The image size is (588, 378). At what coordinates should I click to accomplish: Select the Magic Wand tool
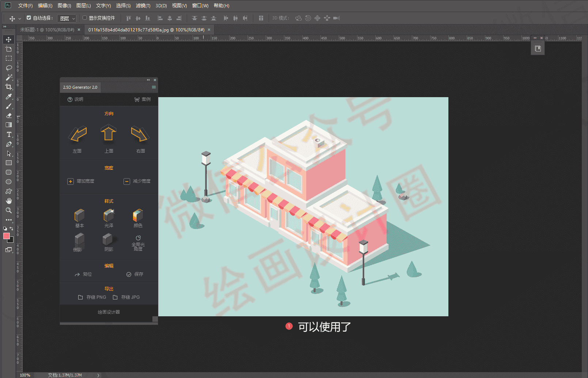coord(9,77)
